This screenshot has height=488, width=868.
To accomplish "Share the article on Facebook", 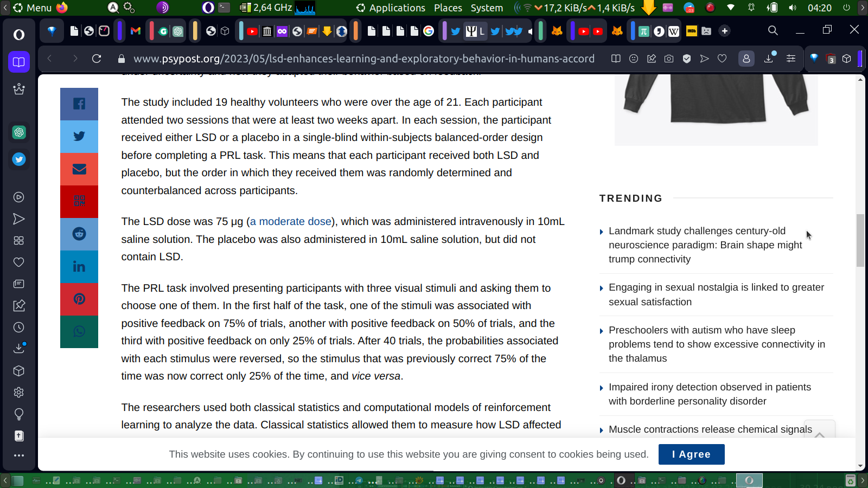I will pyautogui.click(x=79, y=104).
